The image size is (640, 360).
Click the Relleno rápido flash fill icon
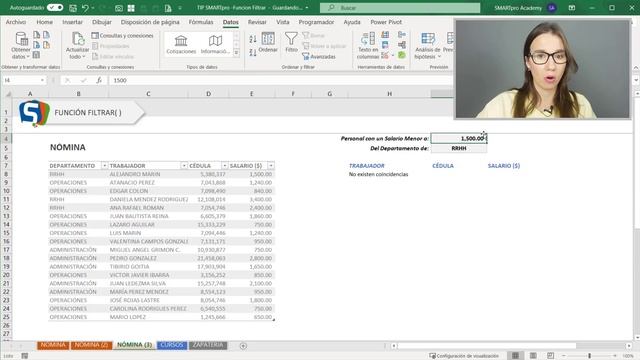(385, 35)
